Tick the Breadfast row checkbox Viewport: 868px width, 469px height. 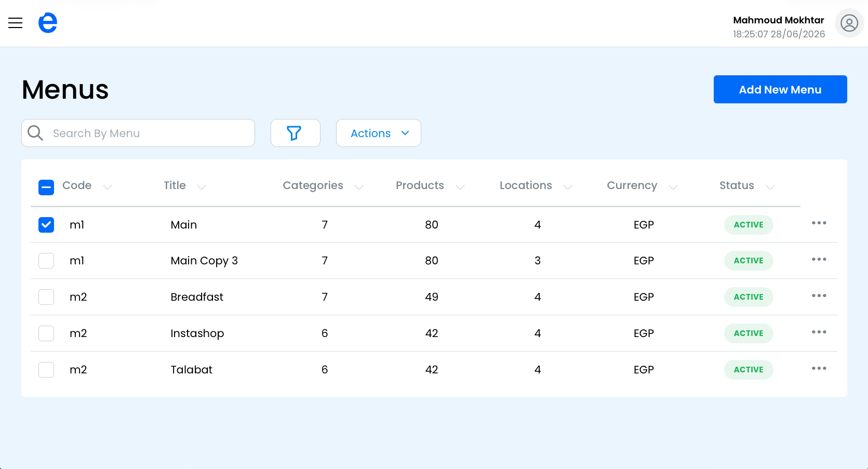[46, 297]
